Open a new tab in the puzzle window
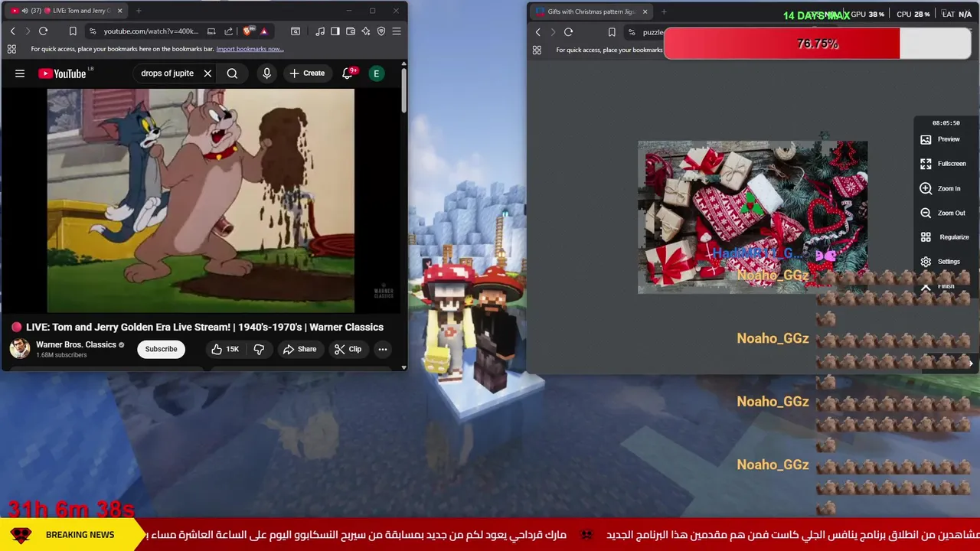The image size is (980, 551). (664, 11)
